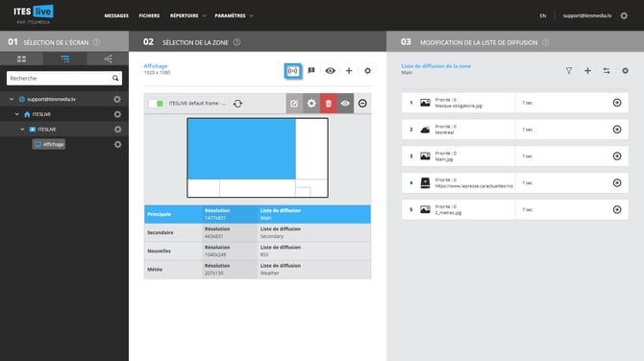Switch language to EN
The height and width of the screenshot is (361, 644).
(x=542, y=15)
